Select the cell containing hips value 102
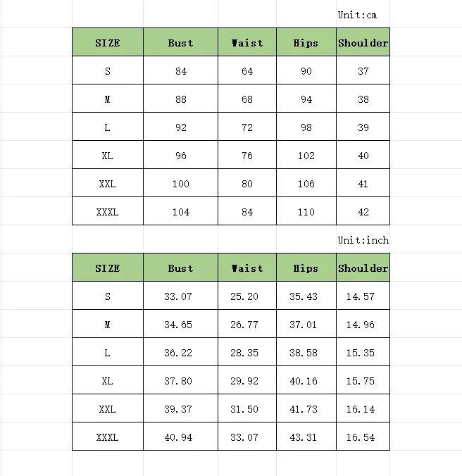 306,154
